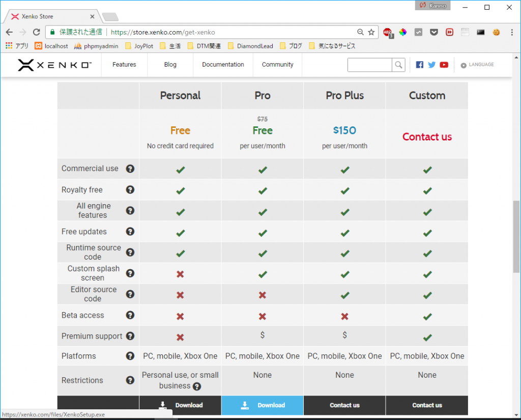Screen dimensions: 521x420
Task: Click the site search input field
Action: 369,65
